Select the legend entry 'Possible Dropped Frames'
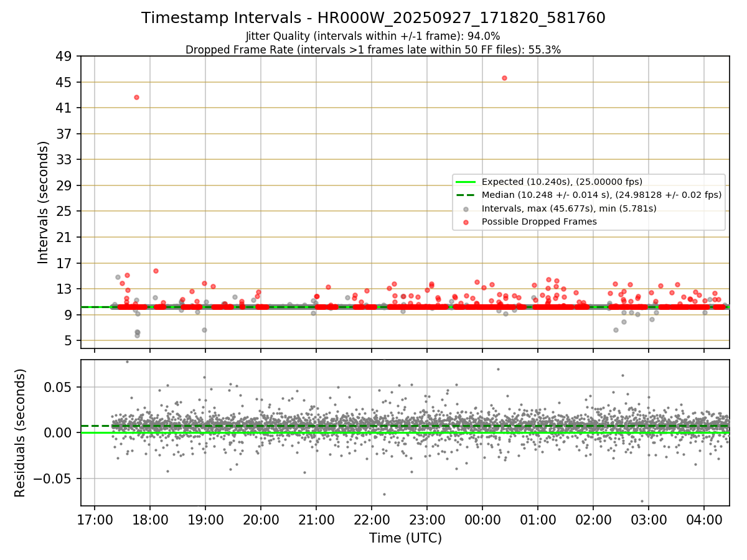Image resolution: width=747 pixels, height=560 pixels. pos(539,222)
